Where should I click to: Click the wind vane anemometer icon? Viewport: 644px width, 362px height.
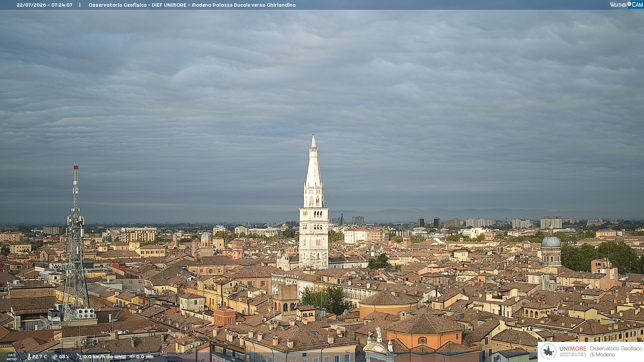(x=79, y=357)
